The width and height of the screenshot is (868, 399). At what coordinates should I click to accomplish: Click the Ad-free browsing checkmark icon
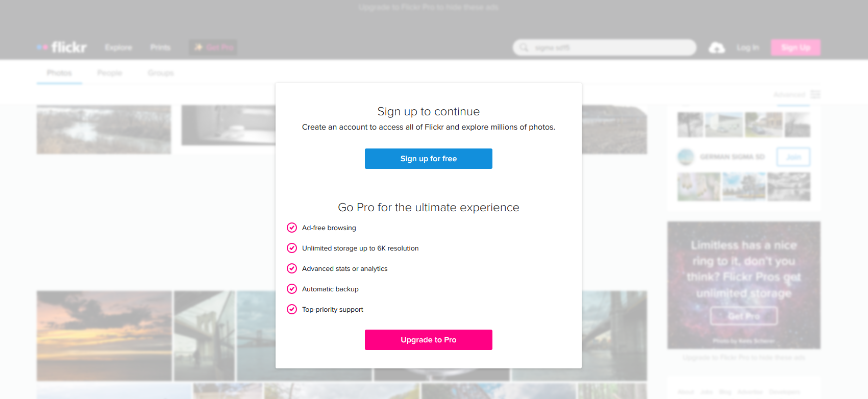pyautogui.click(x=292, y=228)
